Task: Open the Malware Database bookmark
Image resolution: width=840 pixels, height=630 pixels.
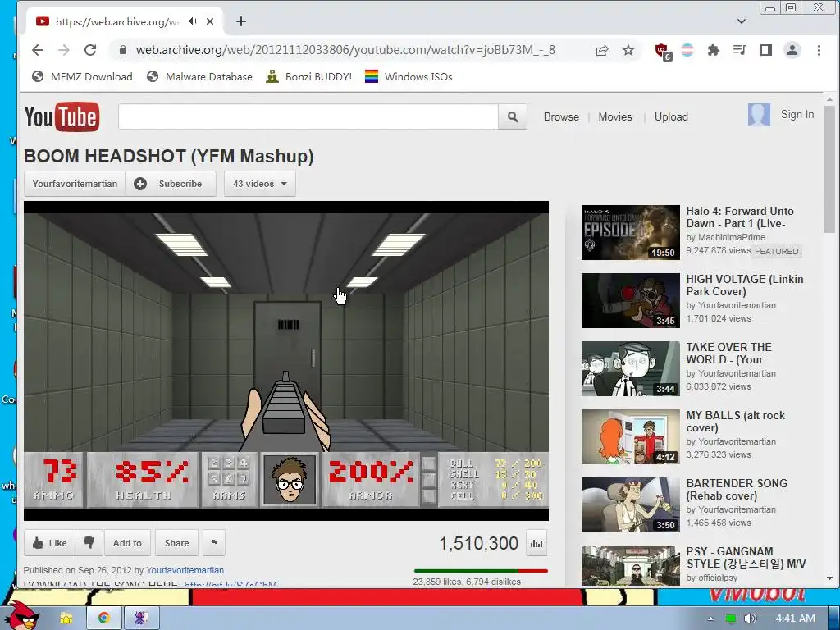Action: 199,76
